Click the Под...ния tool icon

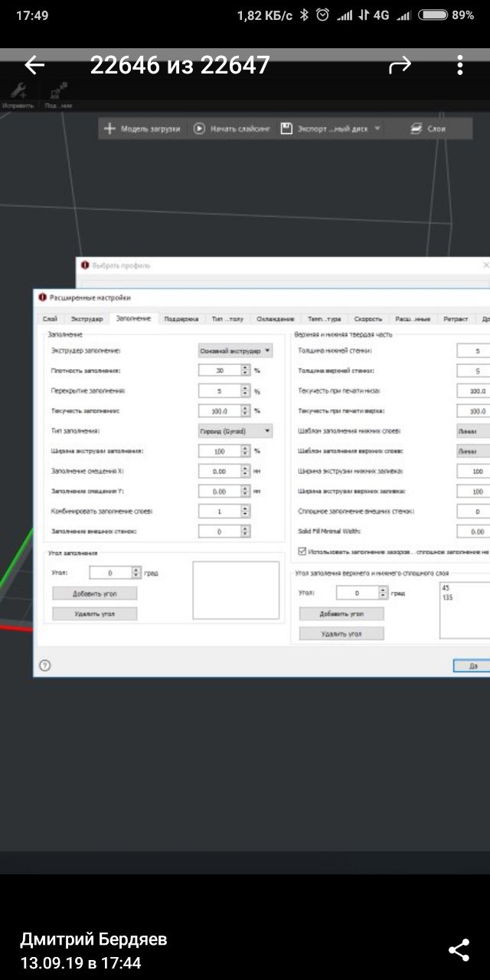coord(58,91)
